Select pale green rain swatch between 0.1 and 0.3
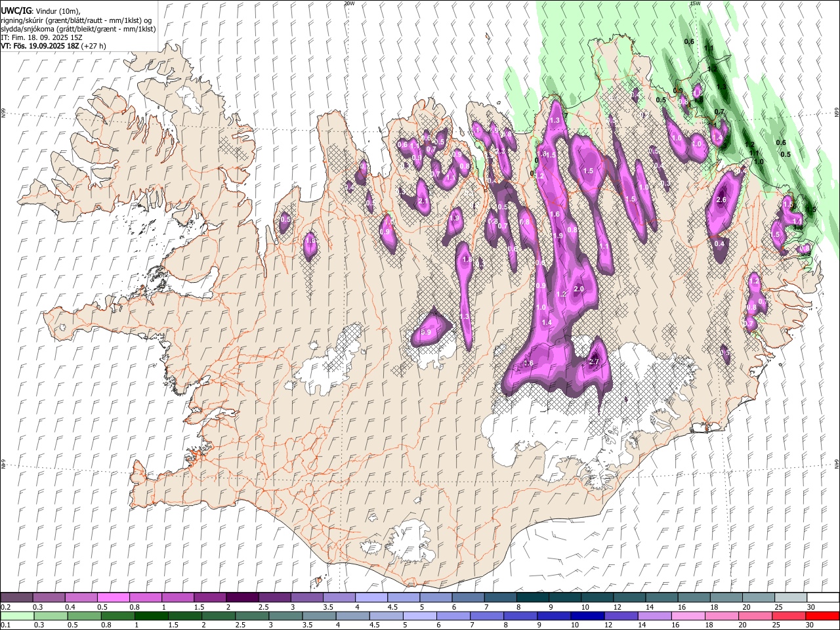This screenshot has width=840, height=630. [x=17, y=616]
